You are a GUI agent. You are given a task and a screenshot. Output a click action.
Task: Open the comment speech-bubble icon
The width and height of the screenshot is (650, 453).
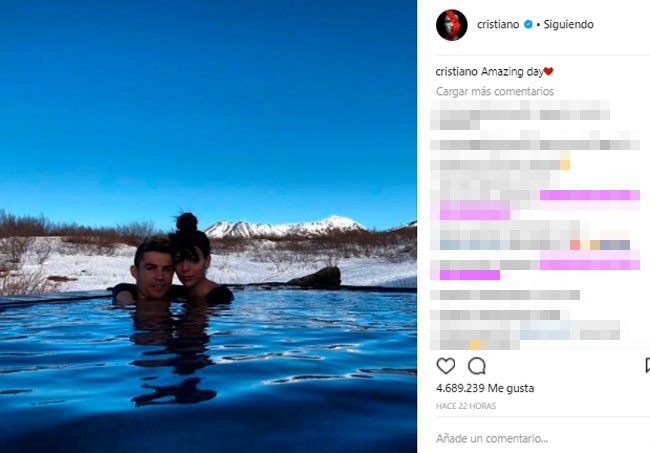point(477,366)
